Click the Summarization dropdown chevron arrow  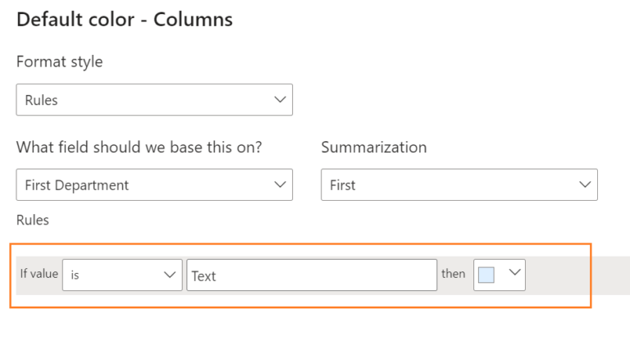pos(585,184)
